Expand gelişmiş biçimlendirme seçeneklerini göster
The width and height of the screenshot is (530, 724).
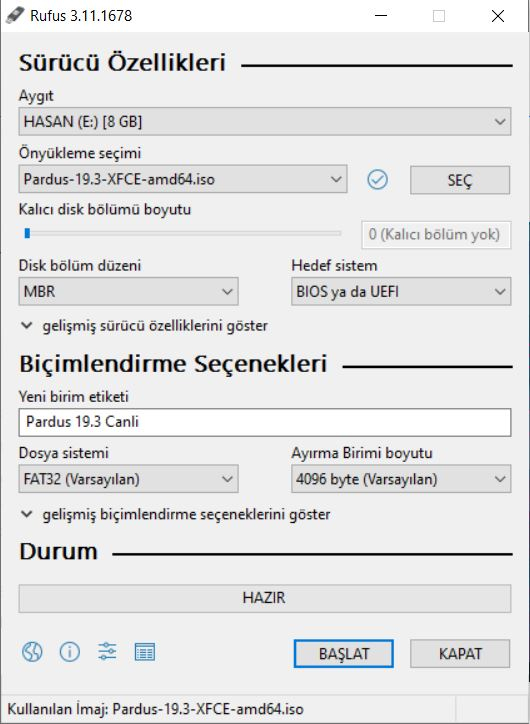175,514
